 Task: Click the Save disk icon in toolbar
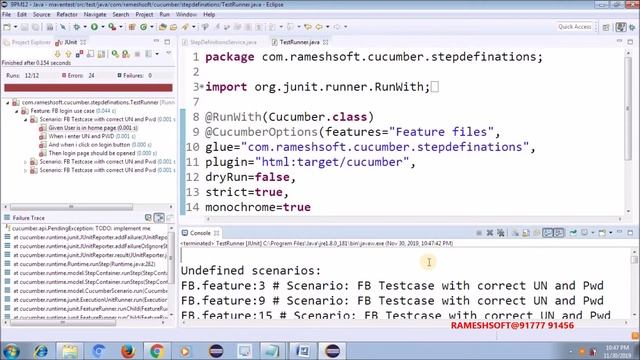(x=24, y=27)
